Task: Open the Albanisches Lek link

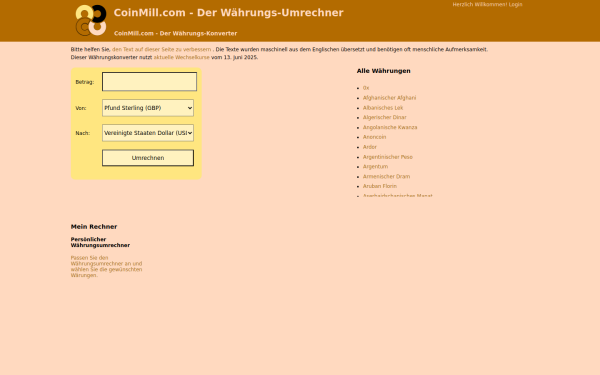Action: pyautogui.click(x=383, y=108)
